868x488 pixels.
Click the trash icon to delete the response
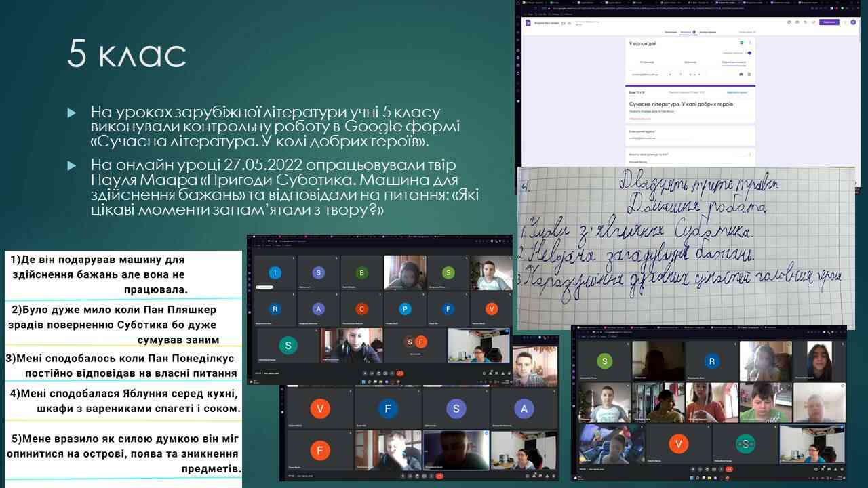tap(749, 74)
